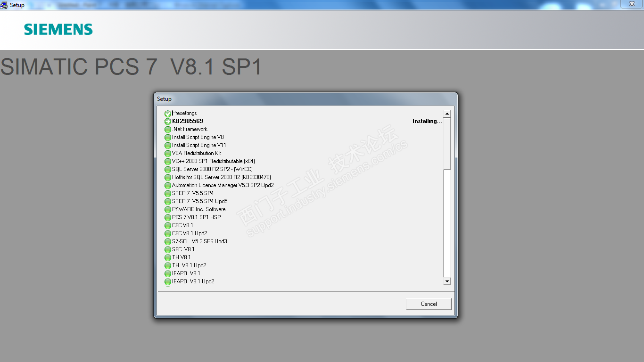Select the status icon beside SQL Server 2008 R2 SP2
644x362 pixels.
click(168, 170)
